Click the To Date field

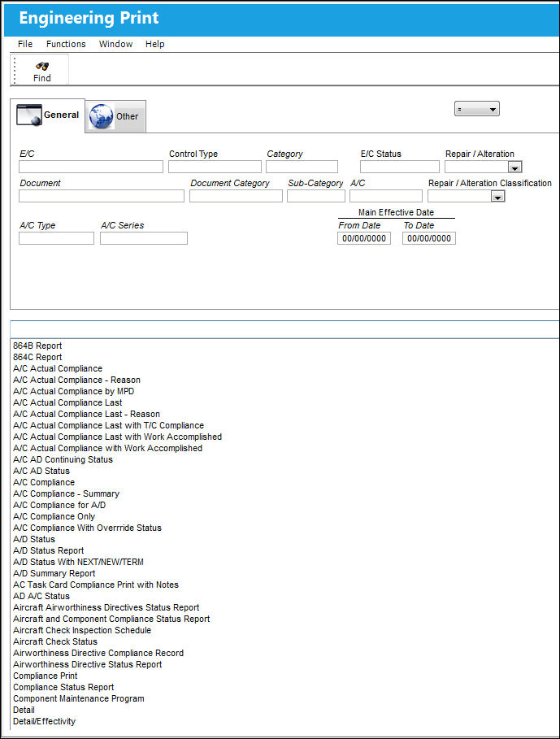click(x=429, y=238)
